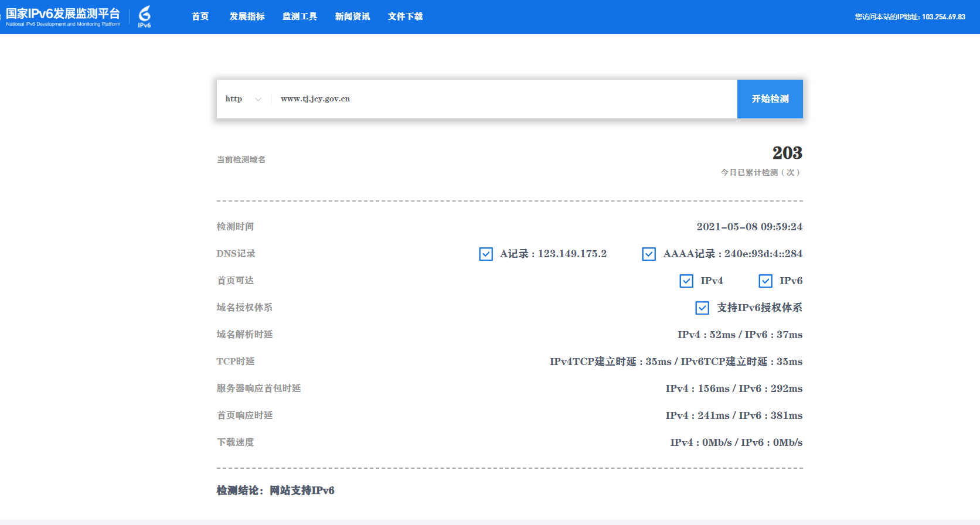Toggle the AAAA记录 checkbox

(649, 254)
